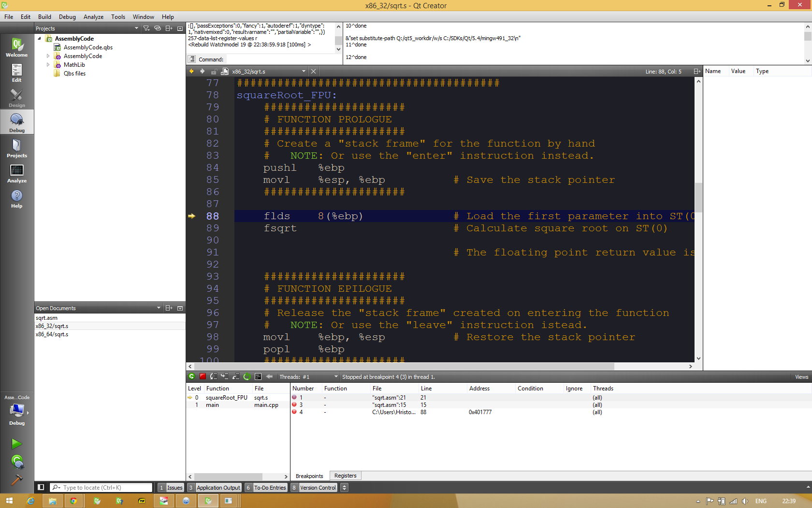
Task: Click the Step Over debug icon
Action: click(x=214, y=376)
